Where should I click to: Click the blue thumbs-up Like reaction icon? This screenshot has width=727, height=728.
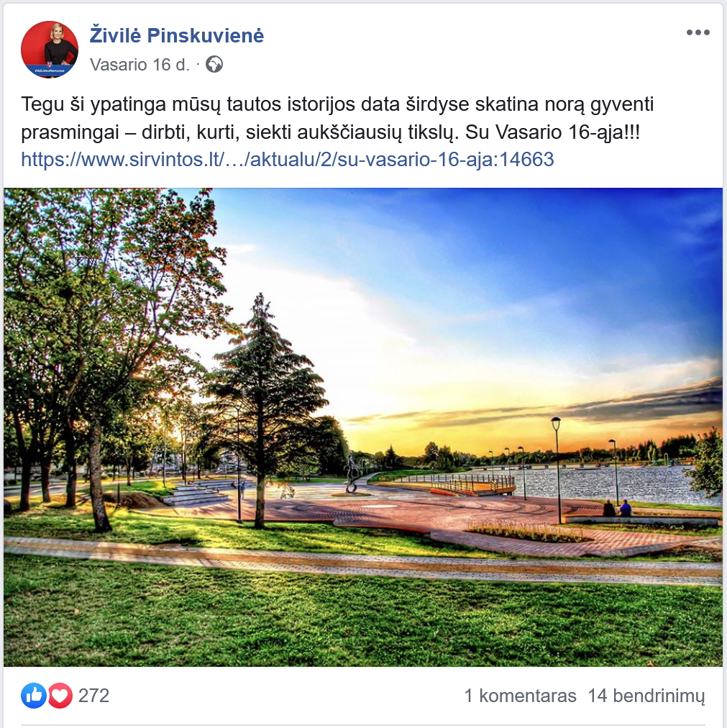pos(33,696)
